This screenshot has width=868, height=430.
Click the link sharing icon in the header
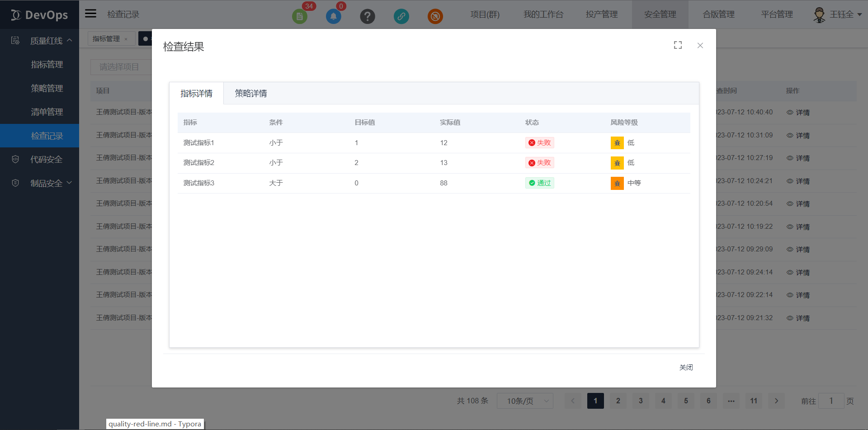[401, 16]
